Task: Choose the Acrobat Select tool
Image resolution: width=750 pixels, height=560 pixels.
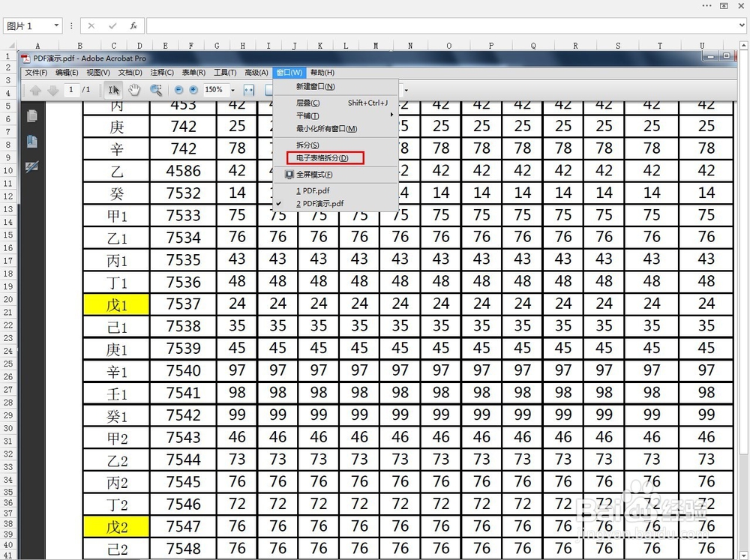Action: click(x=114, y=90)
